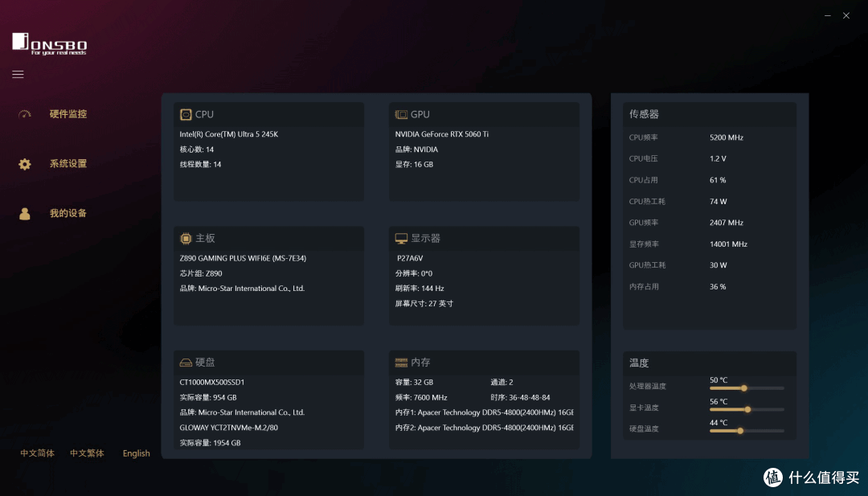The image size is (868, 496).
Task: Click the 2407 MHz GPU frequency value
Action: coord(727,223)
